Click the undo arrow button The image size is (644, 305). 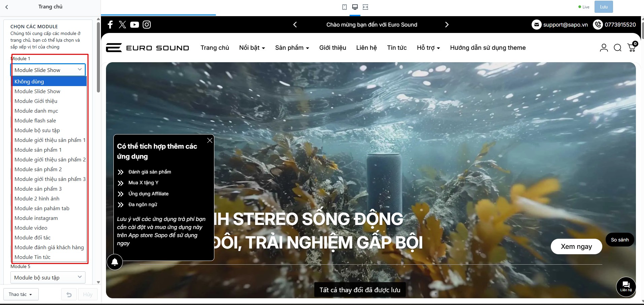[69, 295]
